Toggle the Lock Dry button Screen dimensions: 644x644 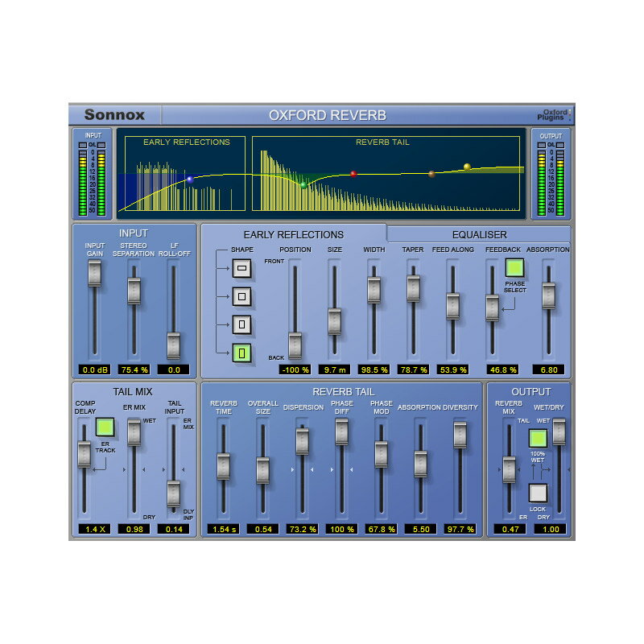pyautogui.click(x=538, y=492)
